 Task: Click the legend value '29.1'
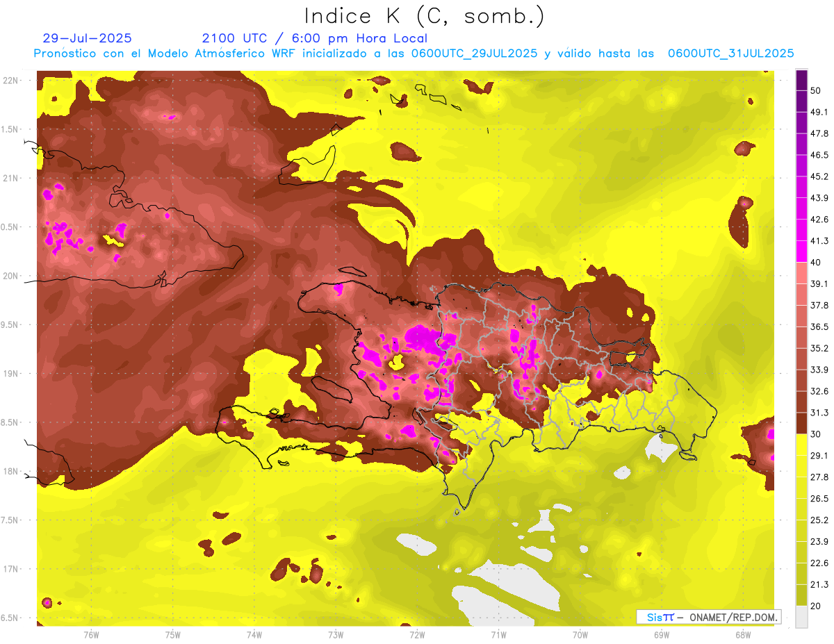coord(819,456)
